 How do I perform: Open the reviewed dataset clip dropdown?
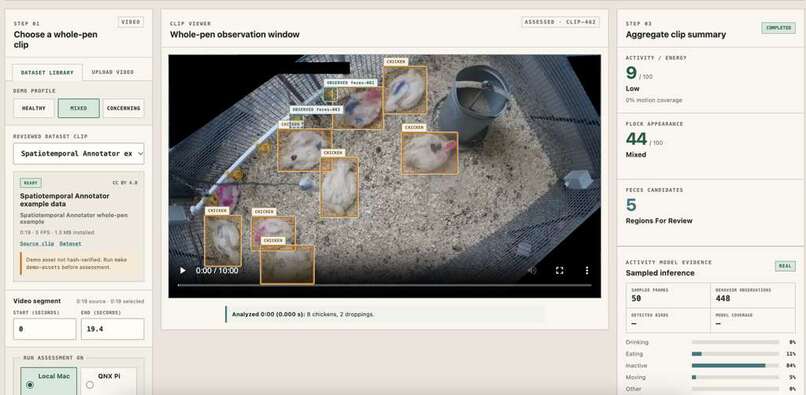coord(79,154)
